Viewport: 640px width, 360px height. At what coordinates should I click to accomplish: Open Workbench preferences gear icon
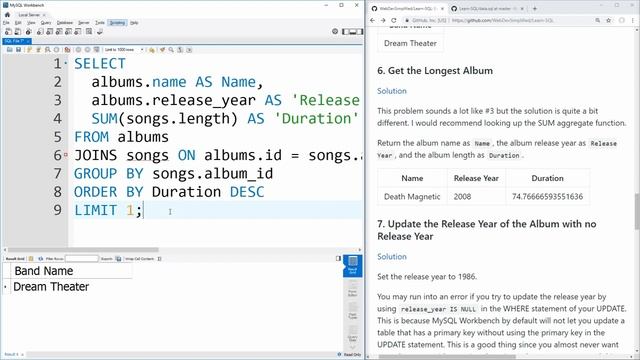tap(335, 31)
